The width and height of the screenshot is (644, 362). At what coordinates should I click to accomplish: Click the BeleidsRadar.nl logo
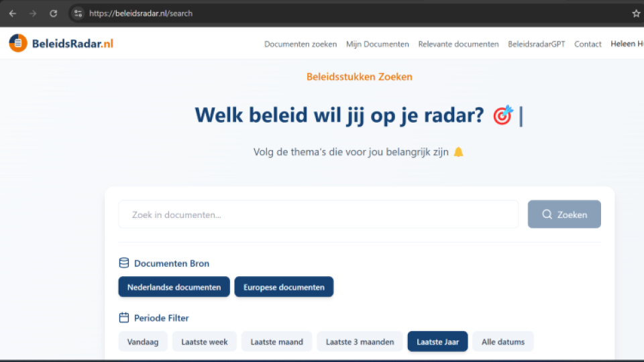click(x=62, y=44)
